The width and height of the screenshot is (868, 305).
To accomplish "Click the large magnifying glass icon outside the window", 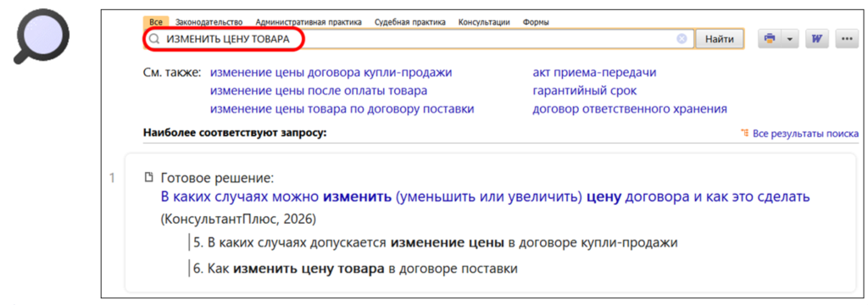I will pos(41,36).
